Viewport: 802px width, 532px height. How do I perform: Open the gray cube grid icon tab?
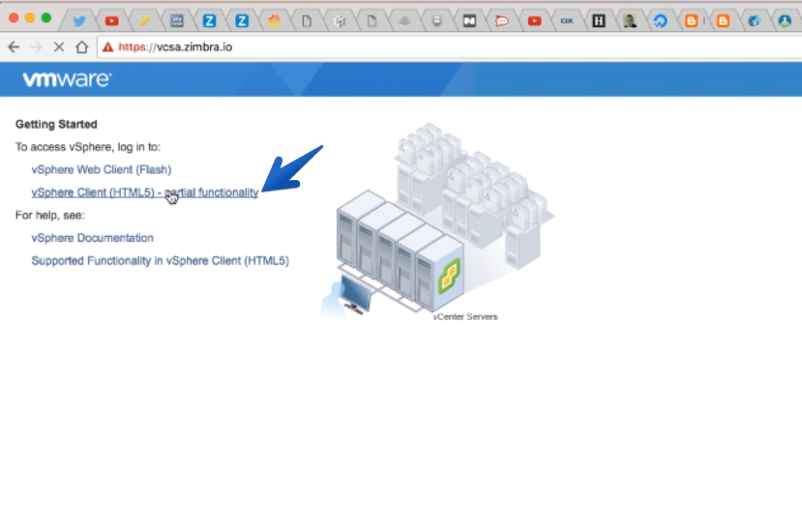pyautogui.click(x=340, y=21)
